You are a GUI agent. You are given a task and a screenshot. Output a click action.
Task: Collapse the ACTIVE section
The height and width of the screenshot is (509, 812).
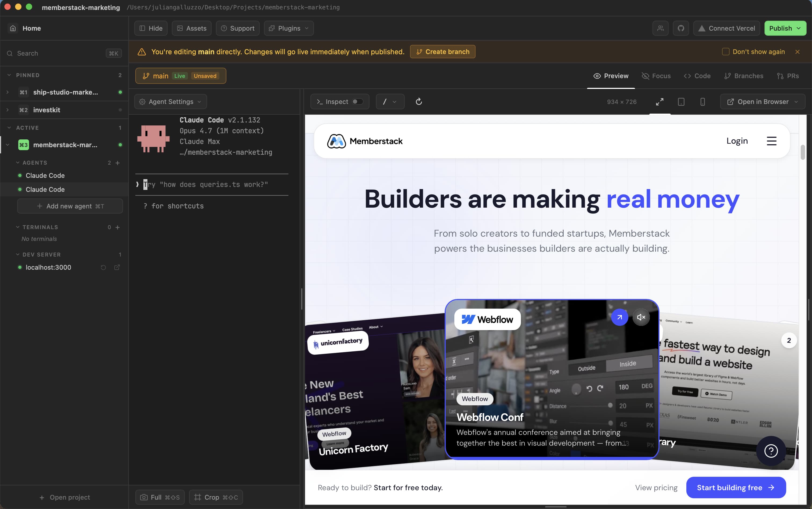coord(9,128)
